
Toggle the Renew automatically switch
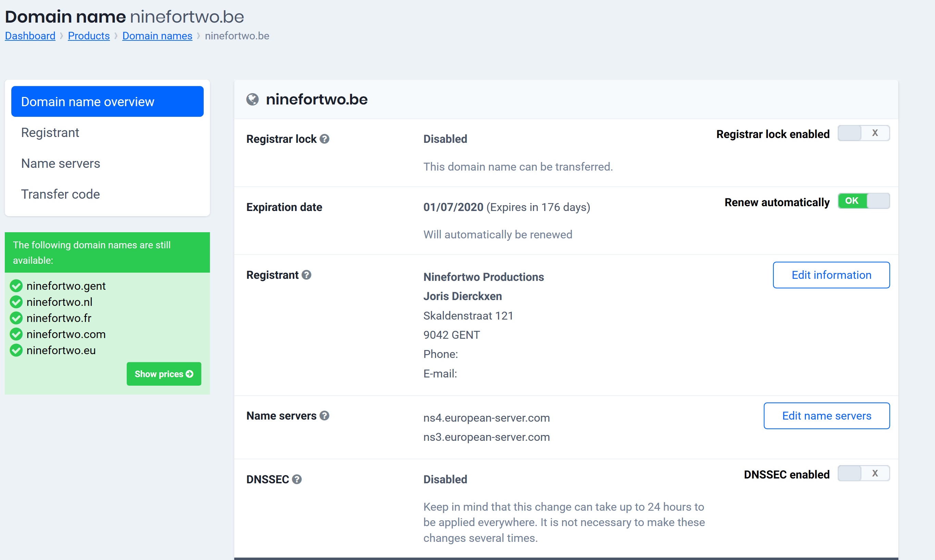tap(864, 201)
